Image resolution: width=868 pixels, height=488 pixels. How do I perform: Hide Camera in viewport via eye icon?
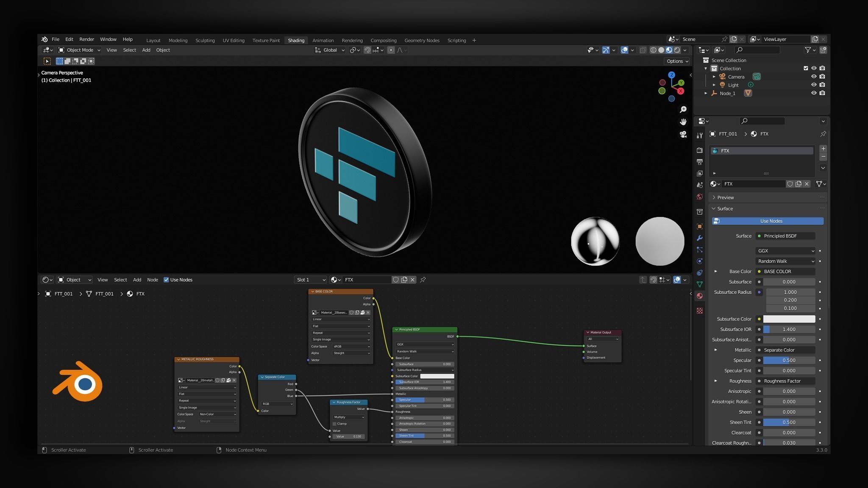[814, 77]
